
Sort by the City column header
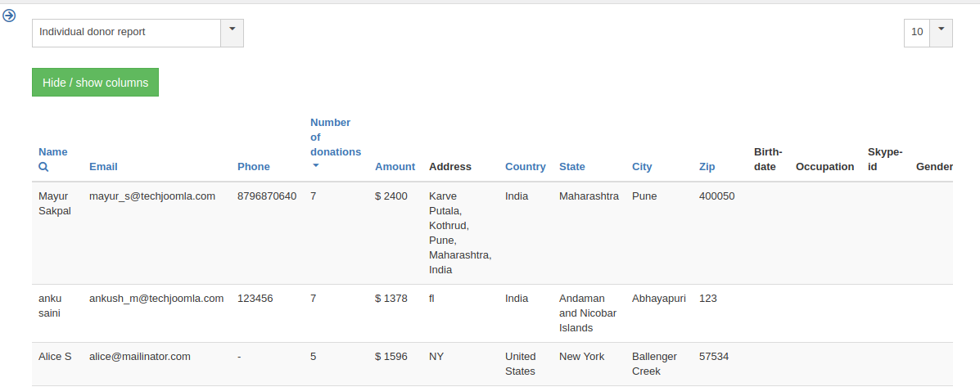pyautogui.click(x=642, y=167)
